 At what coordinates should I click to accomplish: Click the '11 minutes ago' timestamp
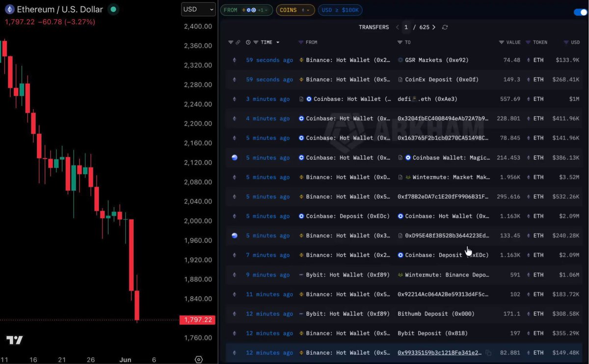pos(269,294)
